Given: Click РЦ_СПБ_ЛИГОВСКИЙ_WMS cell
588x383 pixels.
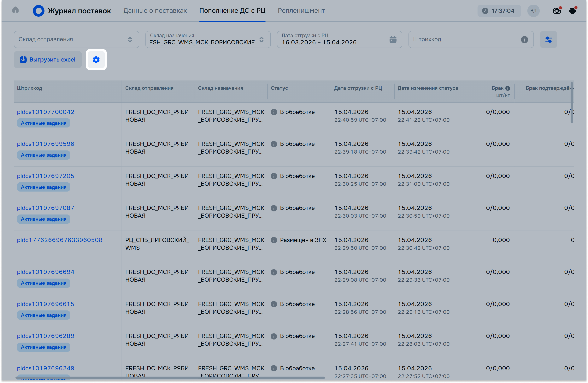Looking at the screenshot, I should [157, 244].
